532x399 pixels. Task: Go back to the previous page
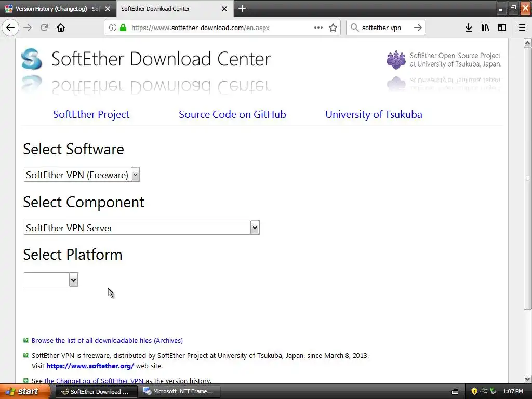pos(10,28)
